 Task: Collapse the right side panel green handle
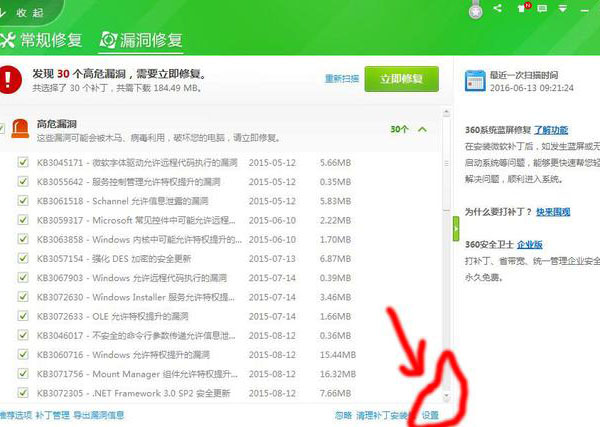click(x=456, y=228)
